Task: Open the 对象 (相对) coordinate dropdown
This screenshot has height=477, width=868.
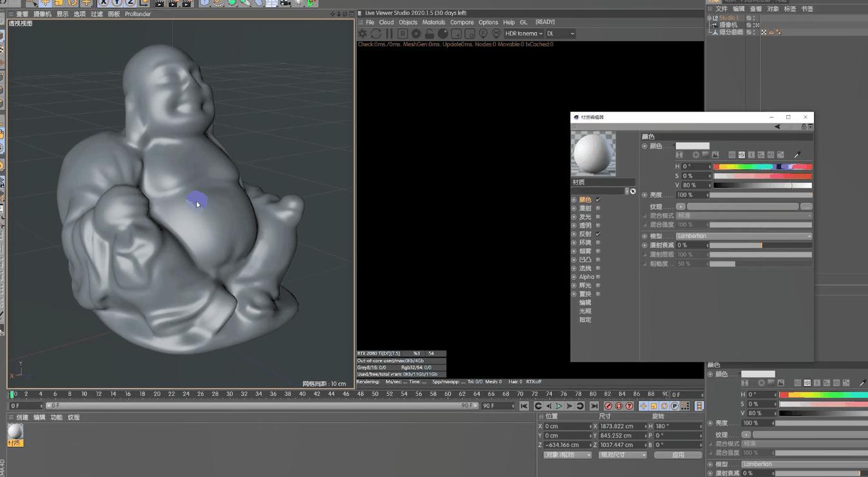Action: 567,455
